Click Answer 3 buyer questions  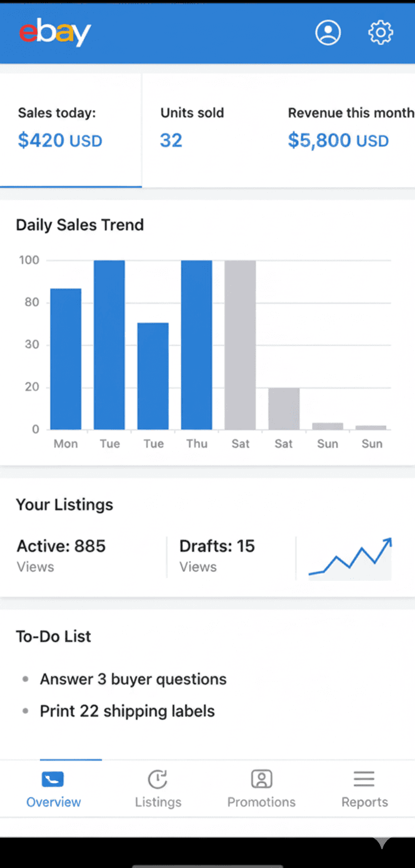pos(133,679)
